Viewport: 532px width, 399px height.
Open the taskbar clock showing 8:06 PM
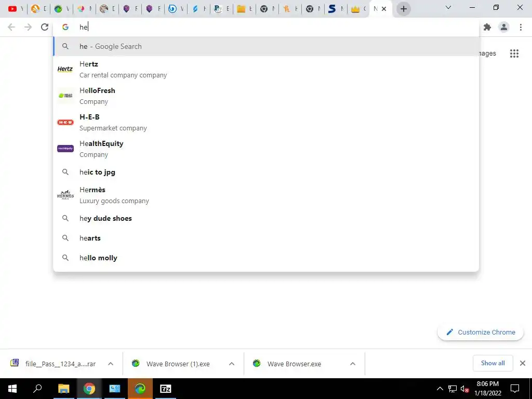(487, 389)
